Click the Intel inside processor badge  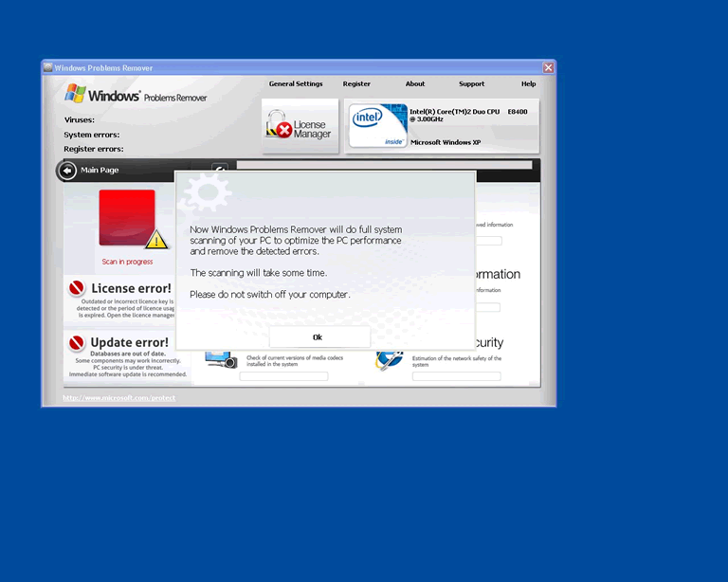point(376,127)
